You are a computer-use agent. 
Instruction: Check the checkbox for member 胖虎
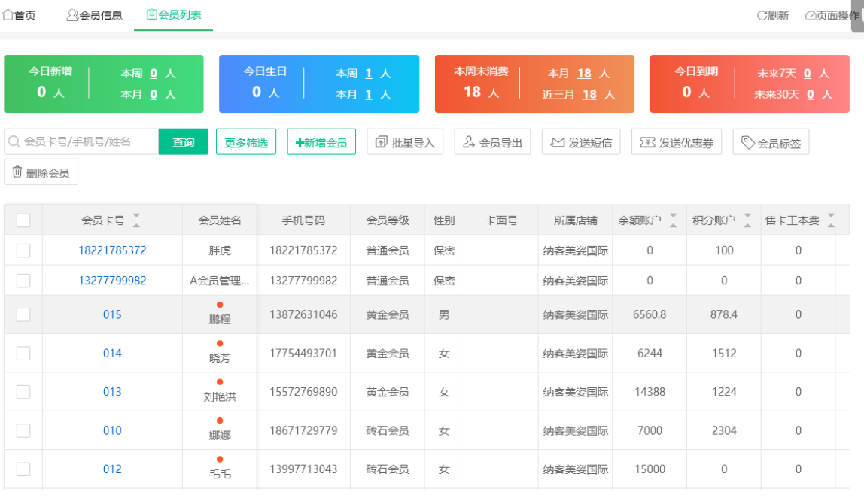tap(23, 250)
